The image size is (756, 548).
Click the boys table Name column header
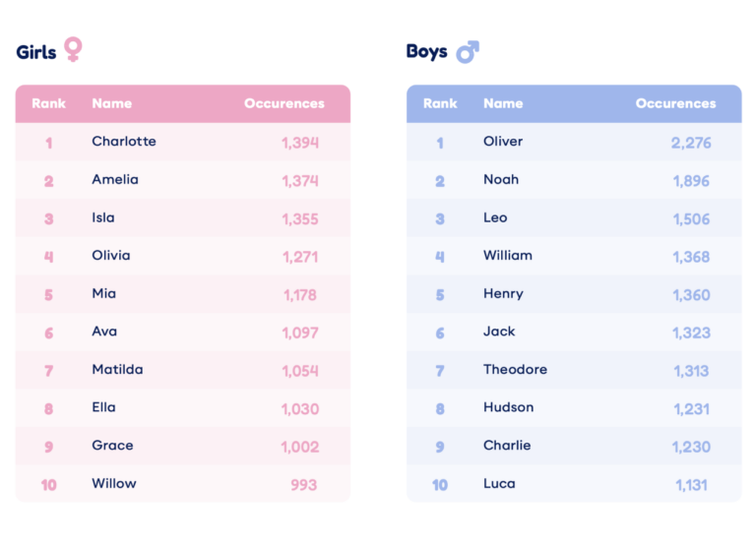[x=503, y=103]
